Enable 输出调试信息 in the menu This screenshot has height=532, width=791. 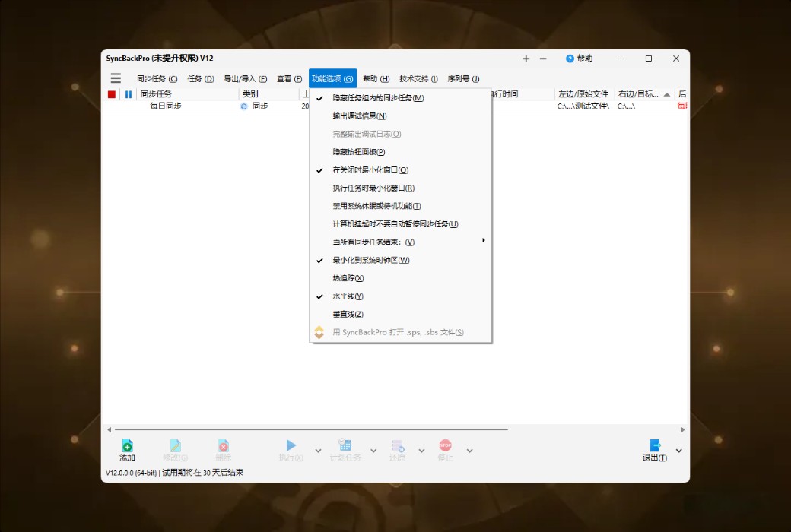(362, 115)
